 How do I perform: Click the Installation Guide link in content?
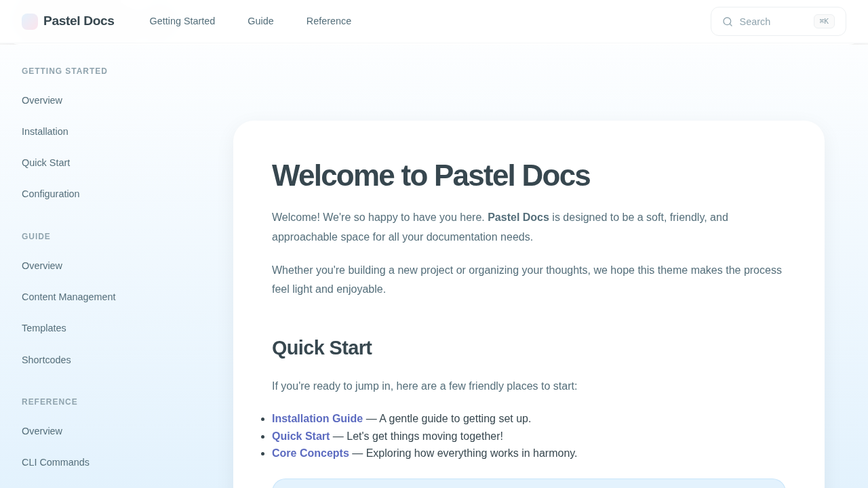click(317, 418)
